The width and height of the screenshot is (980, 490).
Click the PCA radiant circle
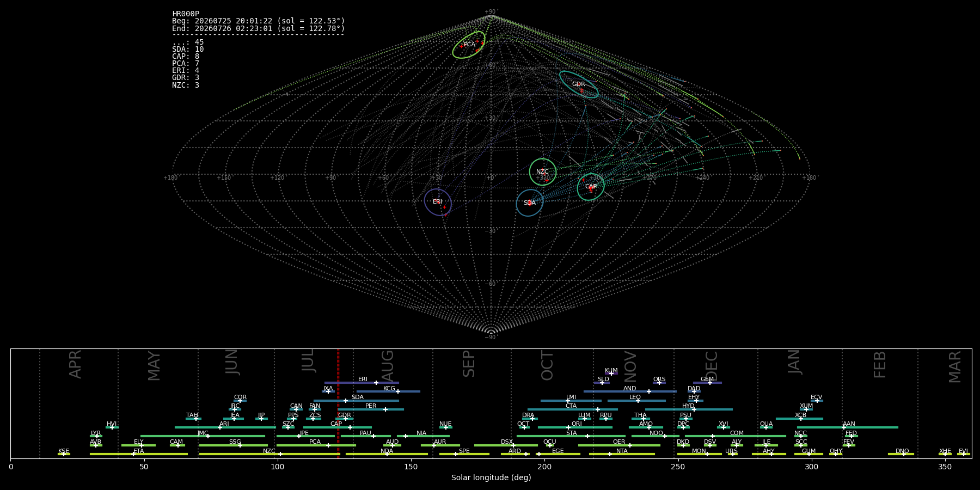[x=469, y=45]
